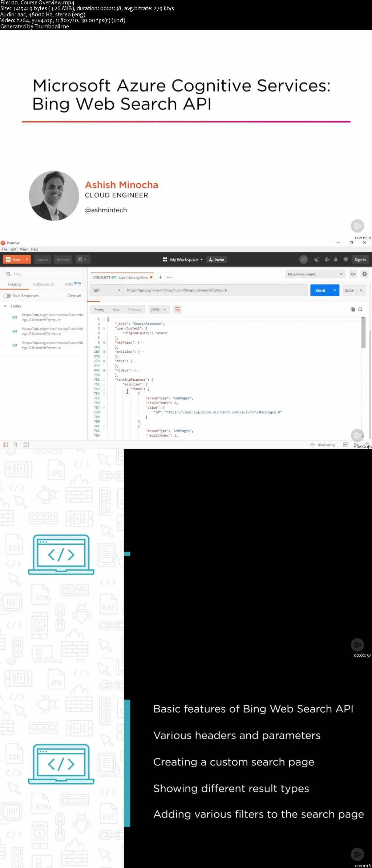Click the Invite button

pyautogui.click(x=217, y=259)
